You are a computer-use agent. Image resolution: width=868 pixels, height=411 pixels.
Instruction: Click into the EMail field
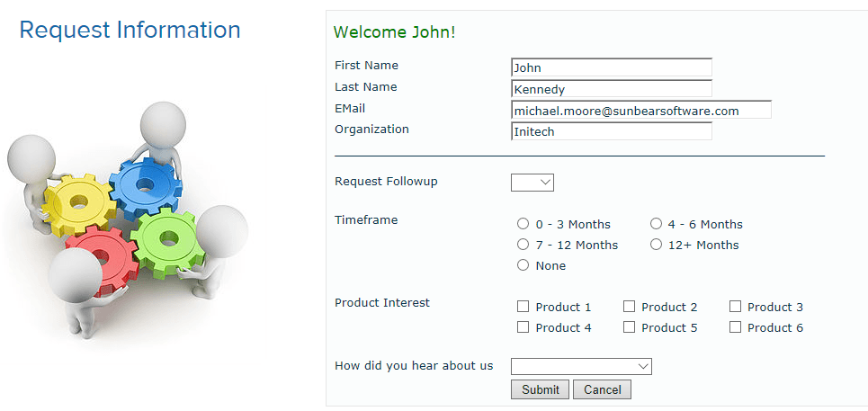pos(640,110)
